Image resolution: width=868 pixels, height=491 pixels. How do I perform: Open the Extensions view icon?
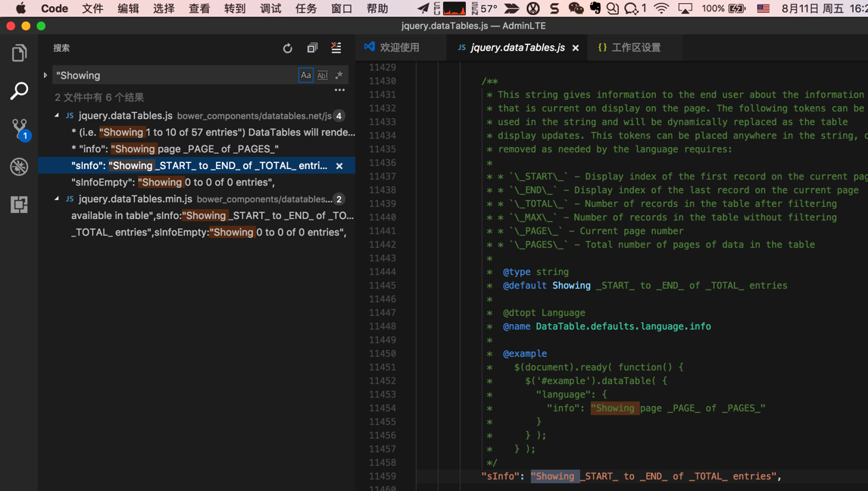pyautogui.click(x=19, y=205)
